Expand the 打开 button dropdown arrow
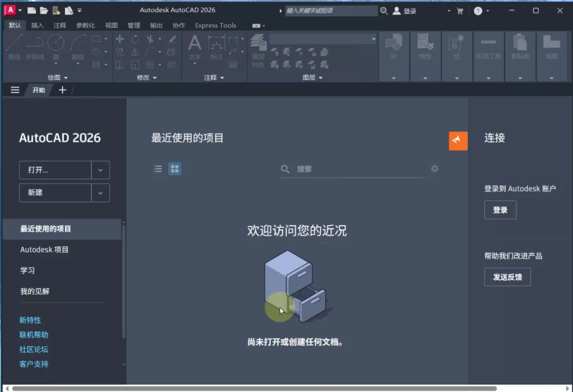 [100, 170]
